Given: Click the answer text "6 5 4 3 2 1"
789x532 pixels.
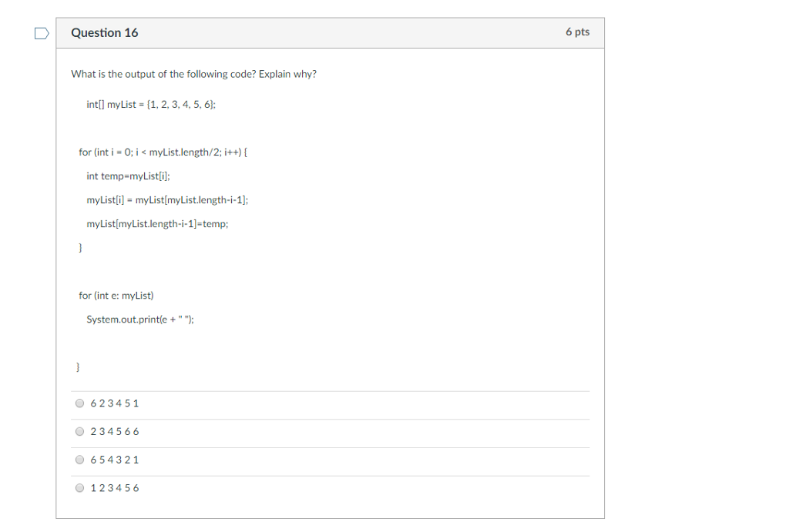Looking at the screenshot, I should click(x=115, y=460).
